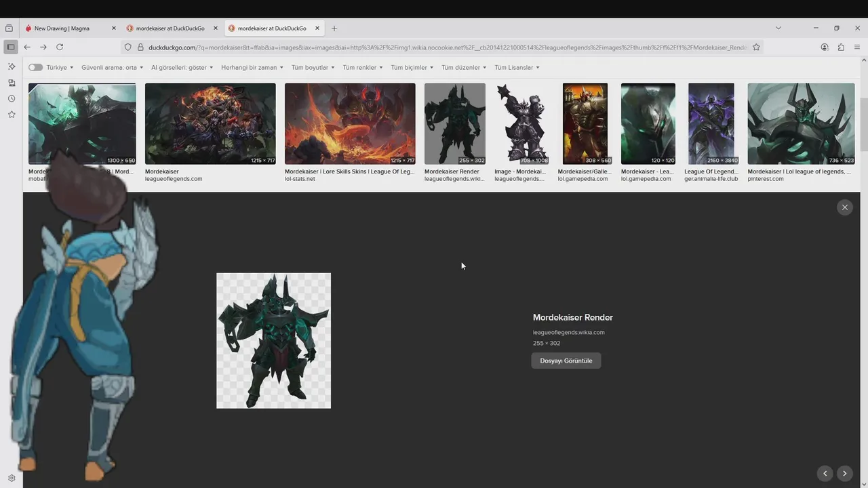868x488 pixels.
Task: Open a new tab with plus button
Action: click(334, 28)
